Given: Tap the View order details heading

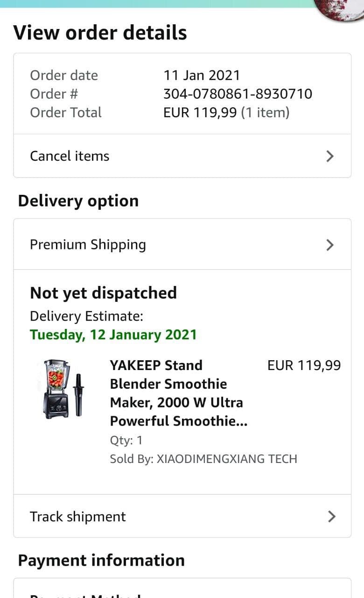Looking at the screenshot, I should (100, 33).
